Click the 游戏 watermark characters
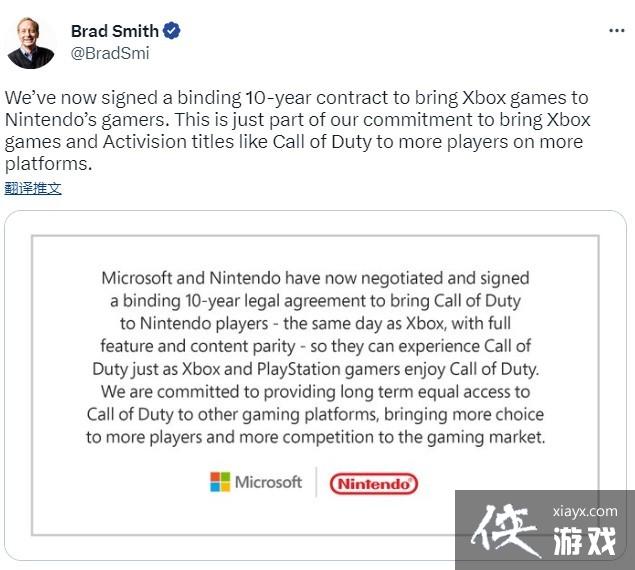Image resolution: width=635 pixels, height=570 pixels. point(585,541)
